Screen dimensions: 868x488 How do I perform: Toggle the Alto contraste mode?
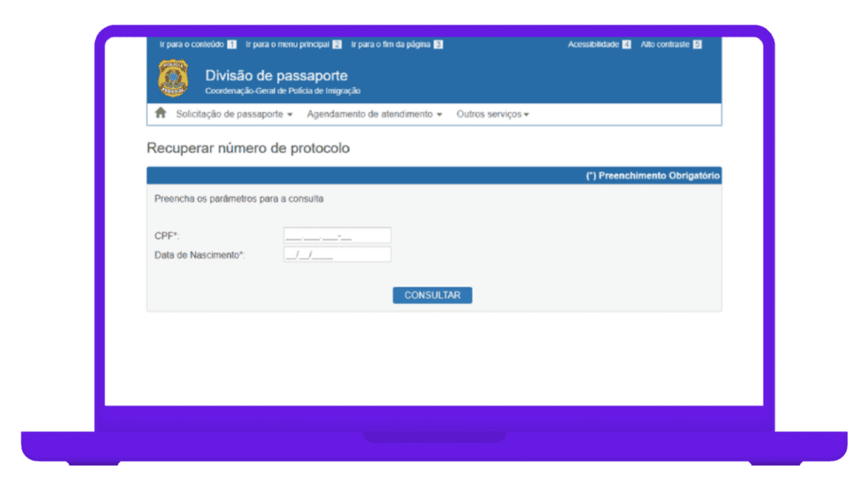pyautogui.click(x=665, y=45)
